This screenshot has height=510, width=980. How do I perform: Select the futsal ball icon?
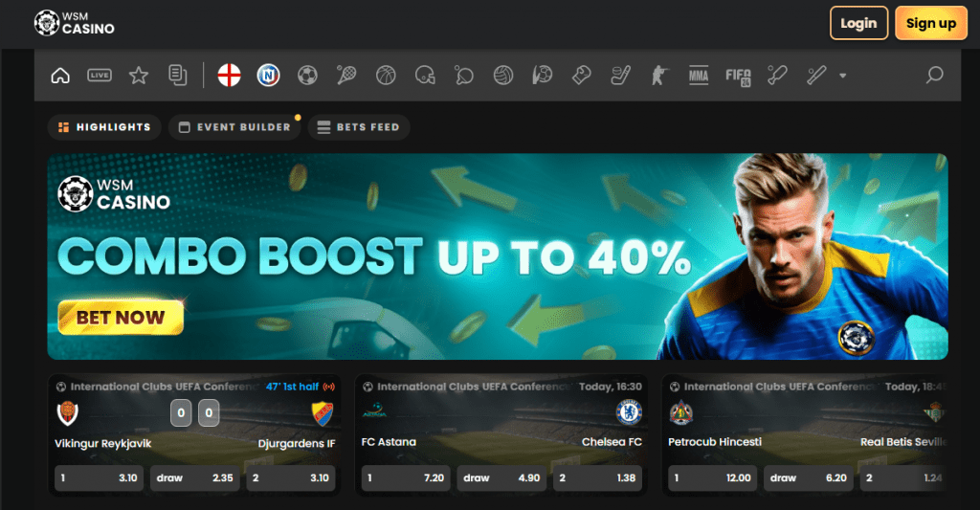[543, 76]
